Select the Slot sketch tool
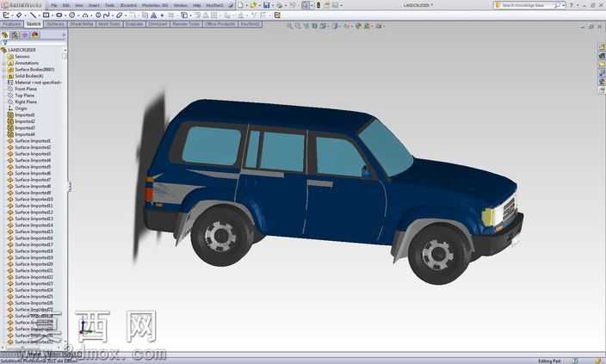606x364 pixels. click(59, 15)
